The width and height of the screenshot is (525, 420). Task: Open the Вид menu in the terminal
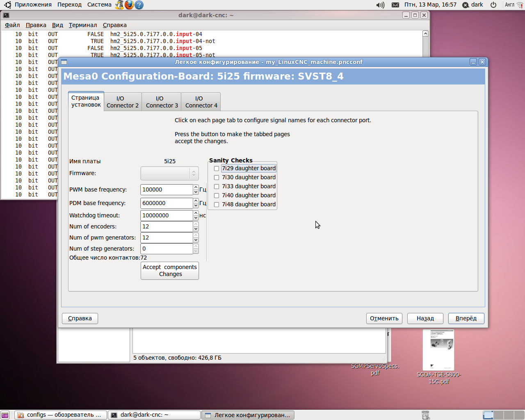[57, 25]
